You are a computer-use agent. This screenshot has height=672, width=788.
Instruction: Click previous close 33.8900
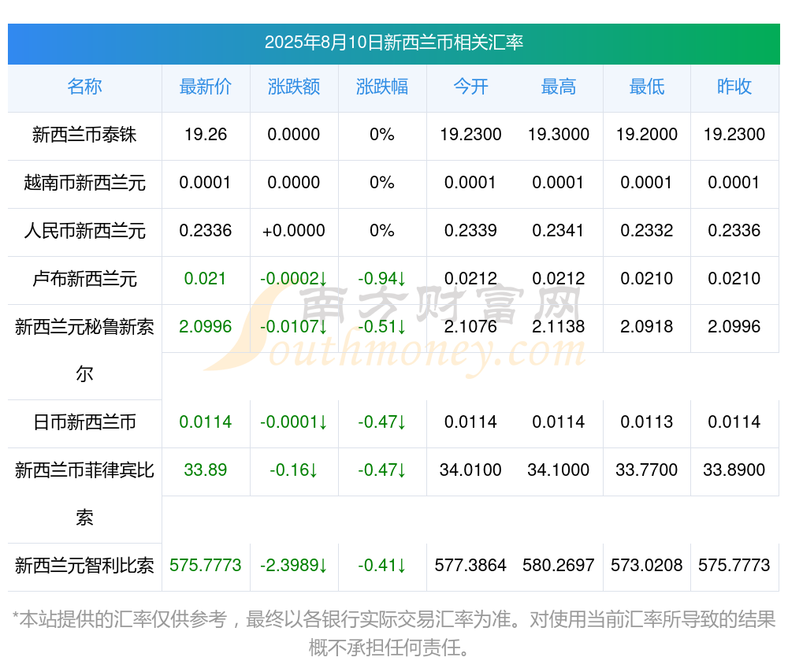[734, 470]
